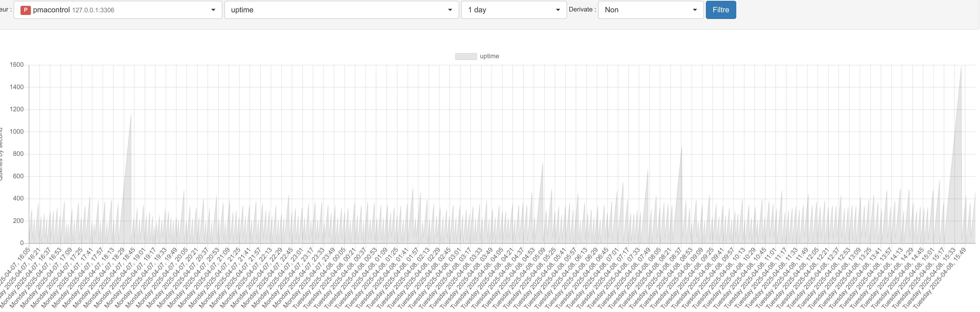Image resolution: width=980 pixels, height=312 pixels.
Task: Toggle the uptime legend color box
Action: 466,56
